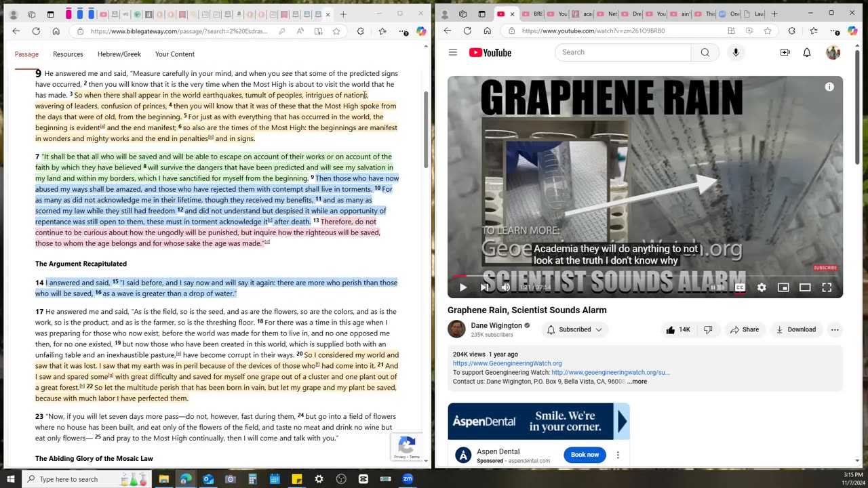Refresh the BibleGateway page
868x488 pixels.
(x=36, y=31)
